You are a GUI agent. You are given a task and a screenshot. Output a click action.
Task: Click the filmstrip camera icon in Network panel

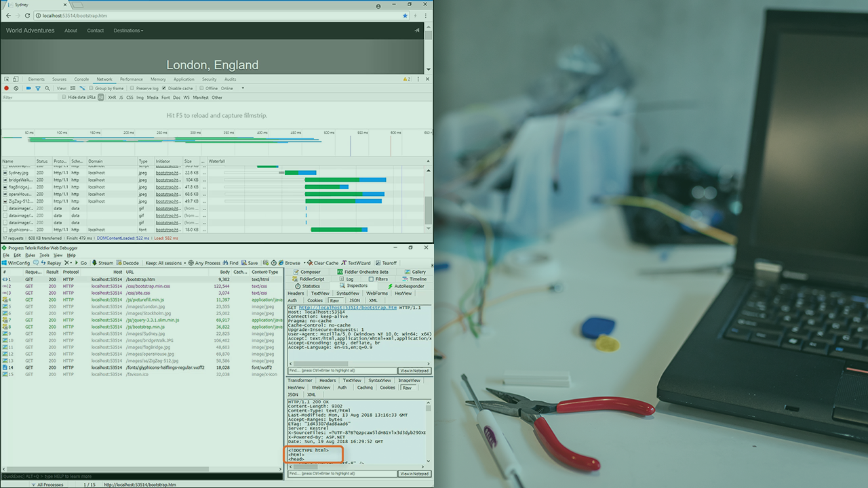coord(28,88)
